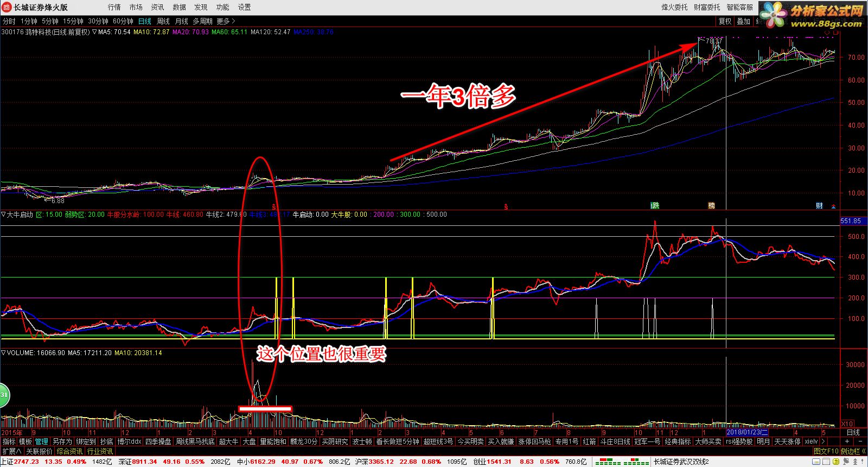This screenshot has width=868, height=467.
Task: Select the rsi强势股 indicator tab
Action: tap(739, 441)
